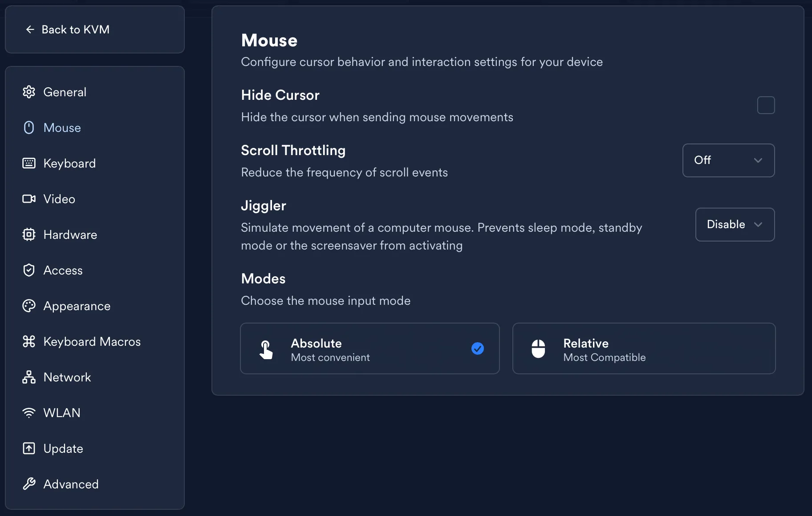Click the Access shield icon
Image resolution: width=812 pixels, height=516 pixels.
click(29, 270)
